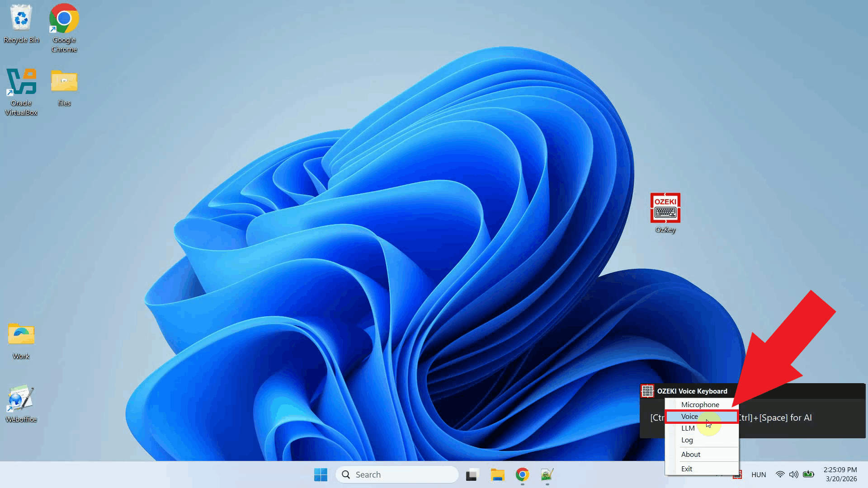Open Task View on the taskbar

472,475
